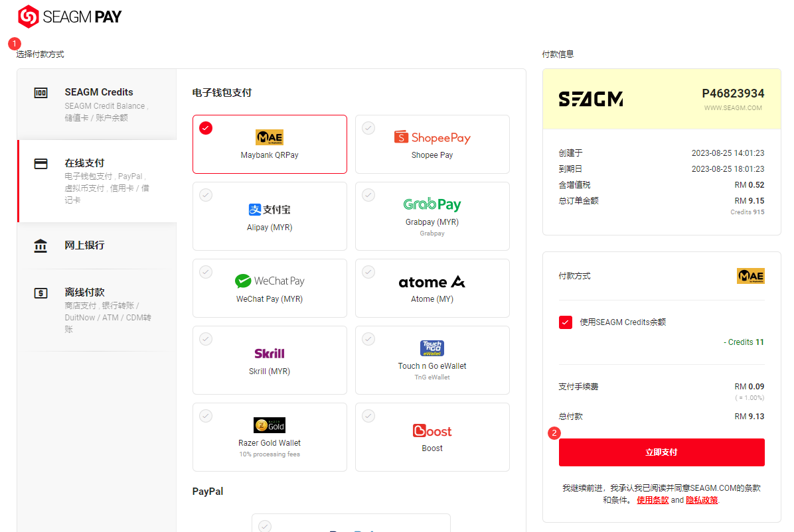This screenshot has height=532, width=794.
Task: Select the Touch n Go eWallet radio check
Action: pyautogui.click(x=368, y=339)
